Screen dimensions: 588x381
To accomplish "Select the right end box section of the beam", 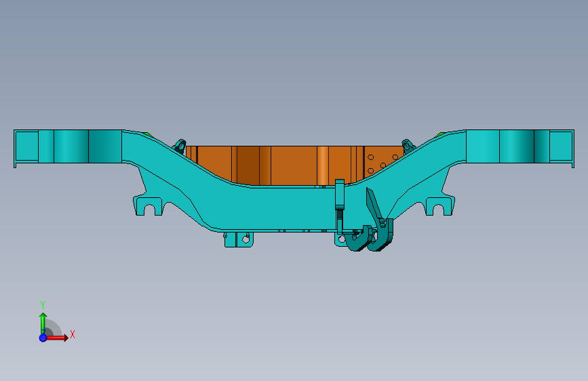I will [x=562, y=147].
